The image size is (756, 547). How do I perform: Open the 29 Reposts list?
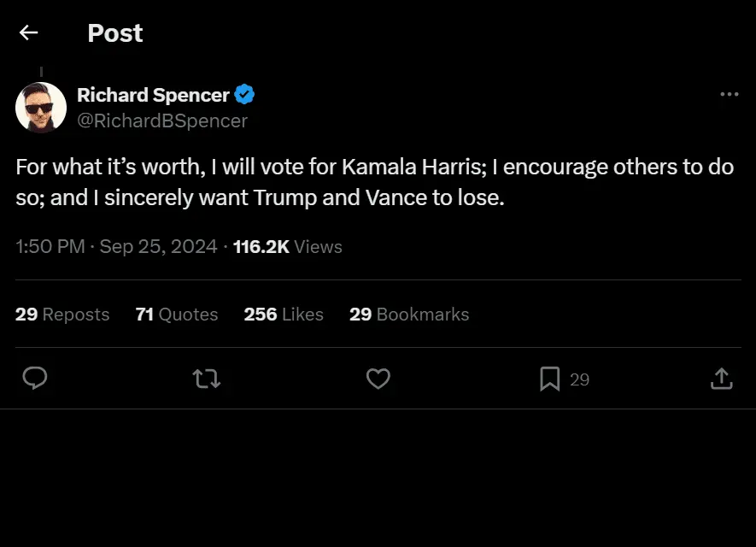pos(62,315)
